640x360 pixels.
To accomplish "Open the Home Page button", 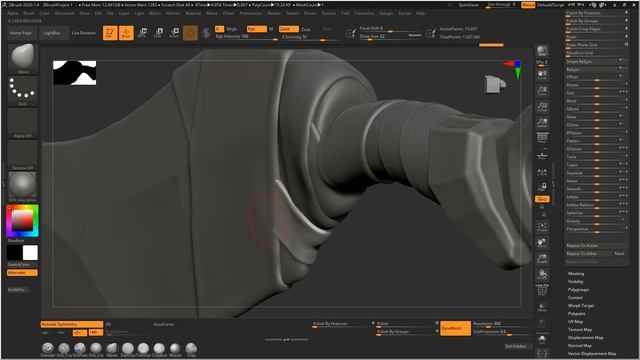I will 21,33.
